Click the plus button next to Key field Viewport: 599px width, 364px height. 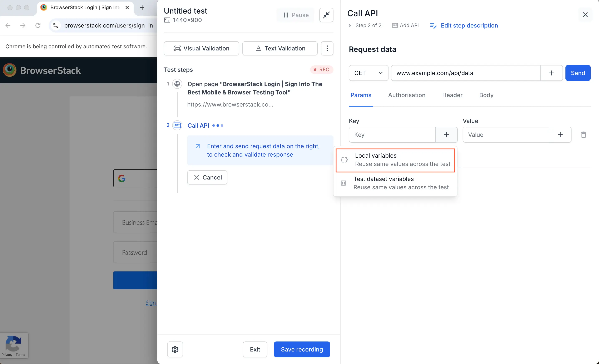446,134
